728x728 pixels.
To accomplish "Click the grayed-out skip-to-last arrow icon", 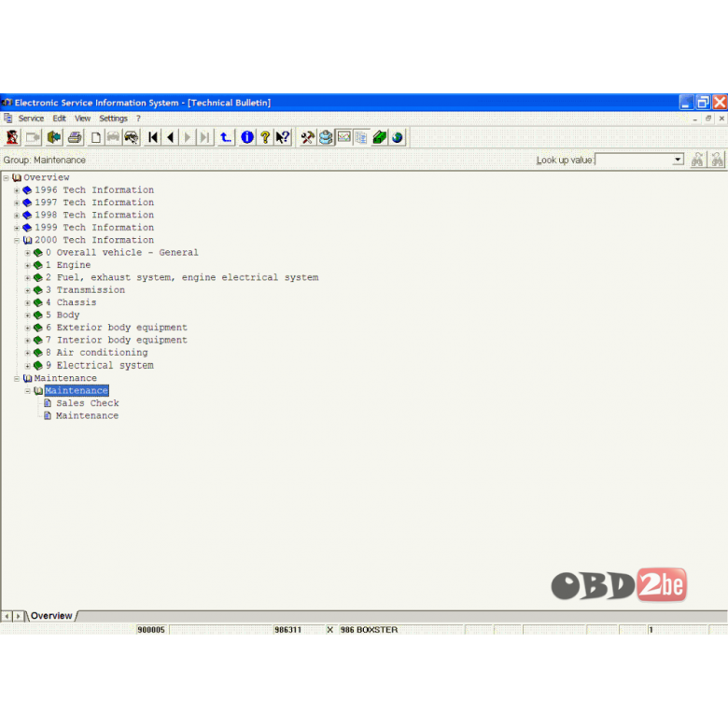I will [x=204, y=137].
